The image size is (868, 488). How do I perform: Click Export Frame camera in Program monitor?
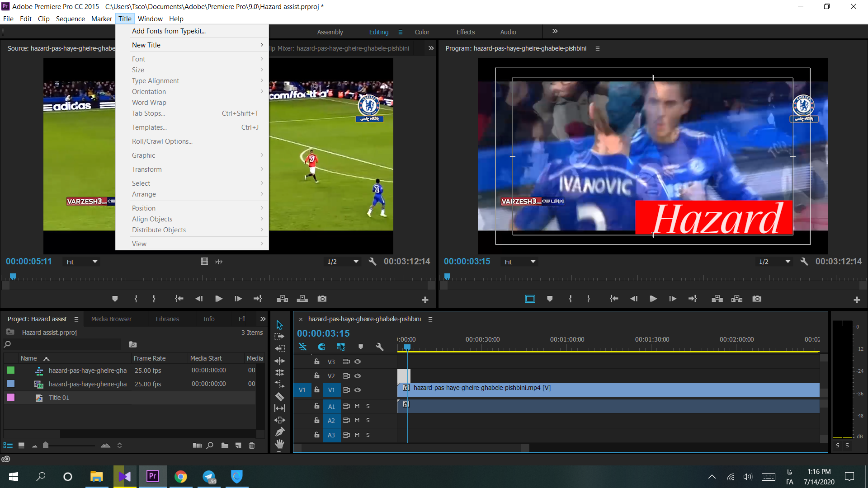757,299
